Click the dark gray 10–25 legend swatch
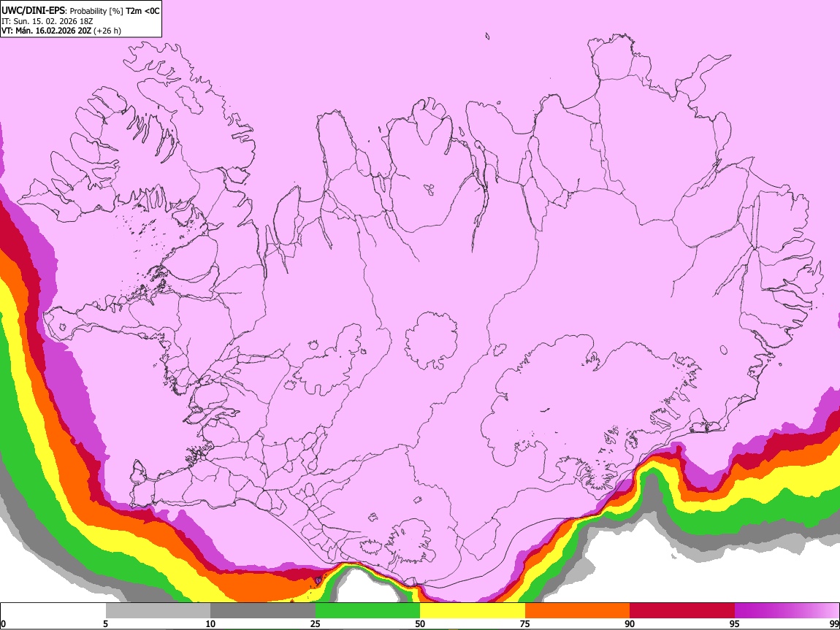The height and width of the screenshot is (630, 840). (x=263, y=611)
